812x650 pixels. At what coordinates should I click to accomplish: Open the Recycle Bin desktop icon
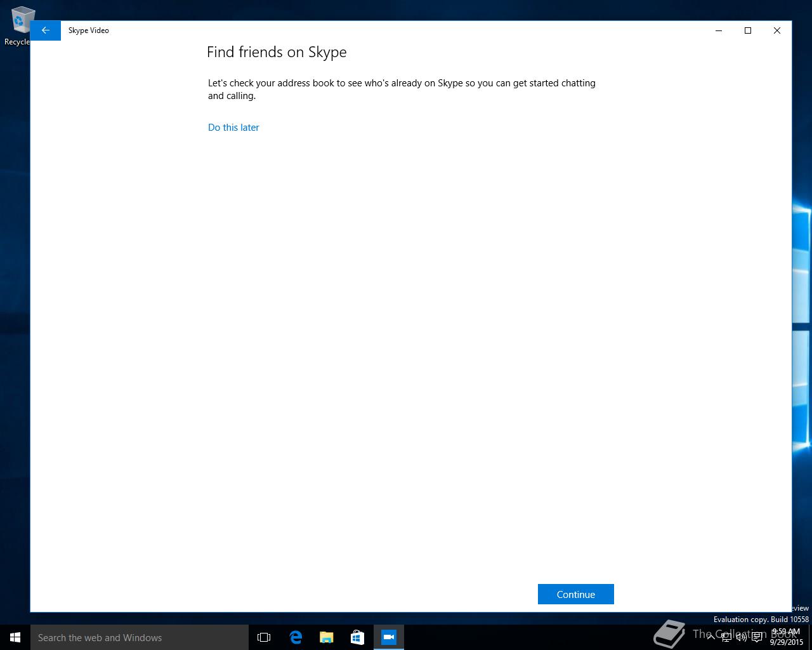click(20, 25)
